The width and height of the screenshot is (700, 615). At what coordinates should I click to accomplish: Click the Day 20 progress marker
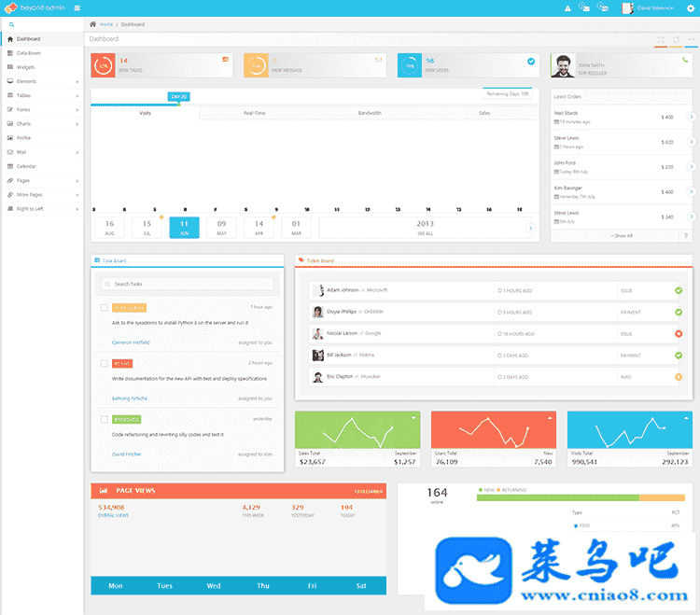178,96
